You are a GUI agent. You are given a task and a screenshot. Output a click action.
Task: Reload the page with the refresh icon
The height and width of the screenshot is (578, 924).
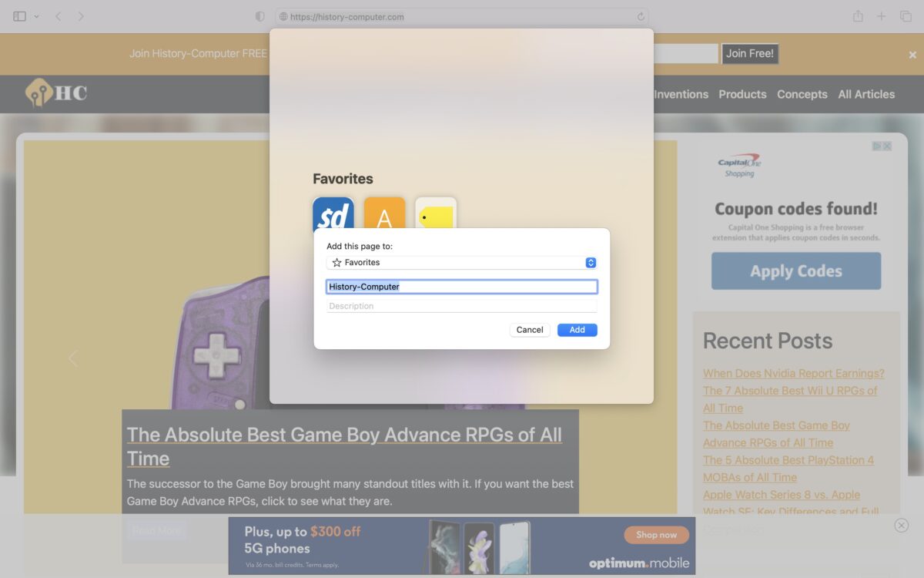click(641, 16)
